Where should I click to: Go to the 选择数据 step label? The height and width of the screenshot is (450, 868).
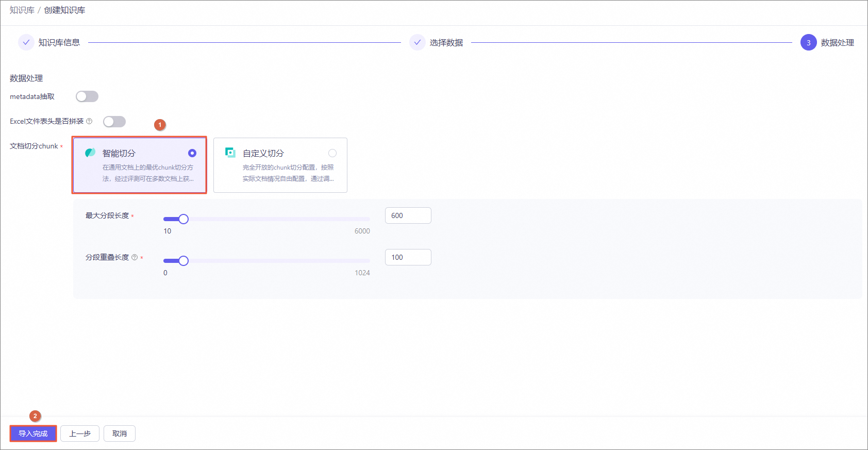[446, 43]
